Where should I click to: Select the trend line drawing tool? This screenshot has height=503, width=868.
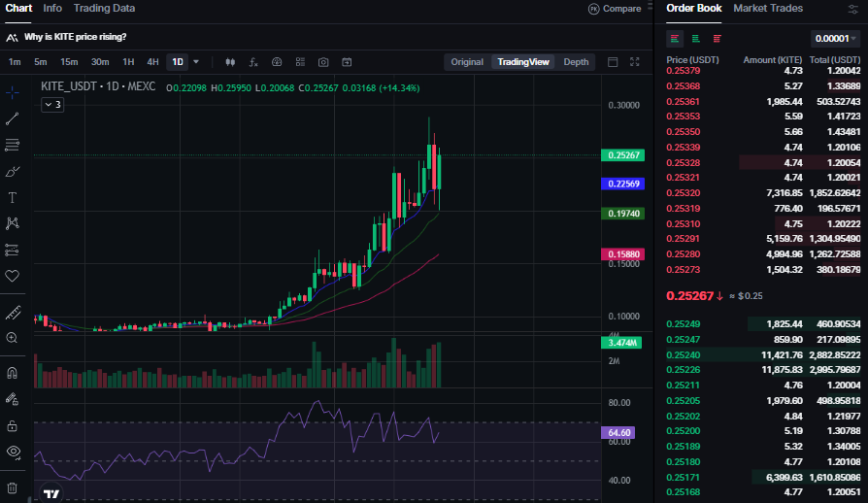tap(13, 118)
